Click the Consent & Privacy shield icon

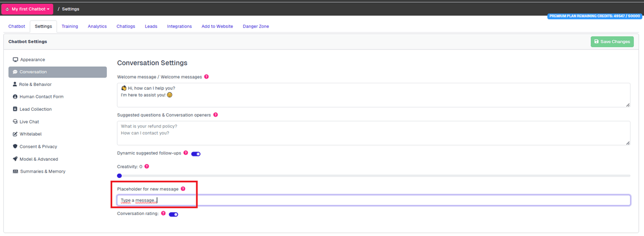[15, 146]
